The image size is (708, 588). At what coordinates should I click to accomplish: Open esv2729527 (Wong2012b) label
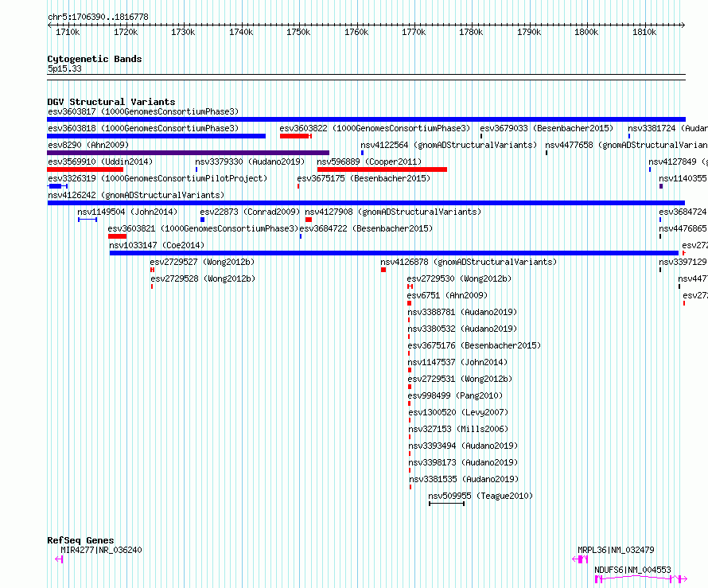(202, 262)
